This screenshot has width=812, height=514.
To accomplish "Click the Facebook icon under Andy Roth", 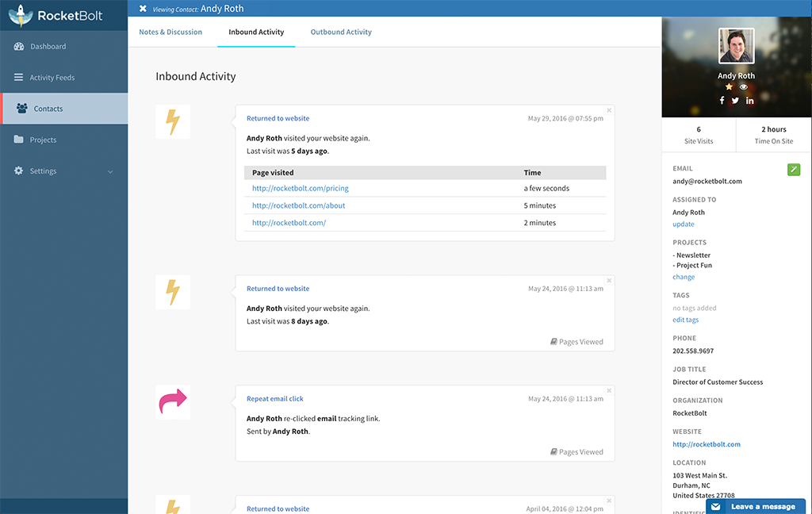I will [722, 101].
